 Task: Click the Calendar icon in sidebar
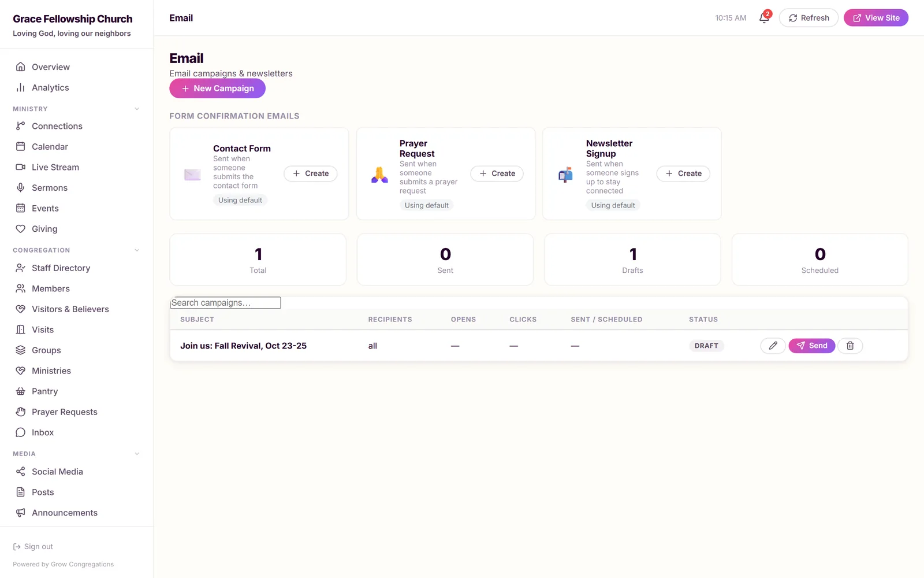pyautogui.click(x=21, y=147)
